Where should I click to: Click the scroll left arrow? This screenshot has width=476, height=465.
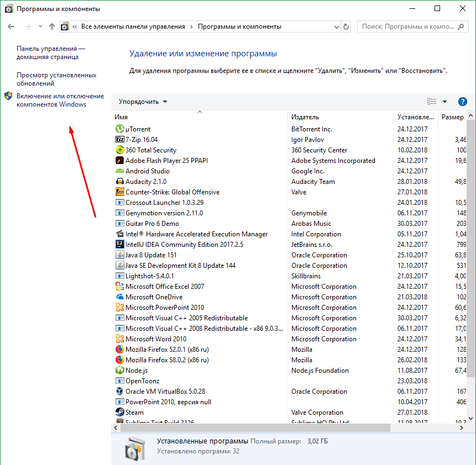point(116,427)
